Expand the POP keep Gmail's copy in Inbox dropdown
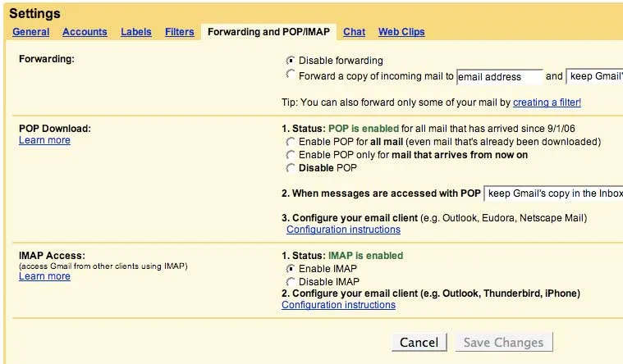Screen dimensions: 623x364 (554, 193)
